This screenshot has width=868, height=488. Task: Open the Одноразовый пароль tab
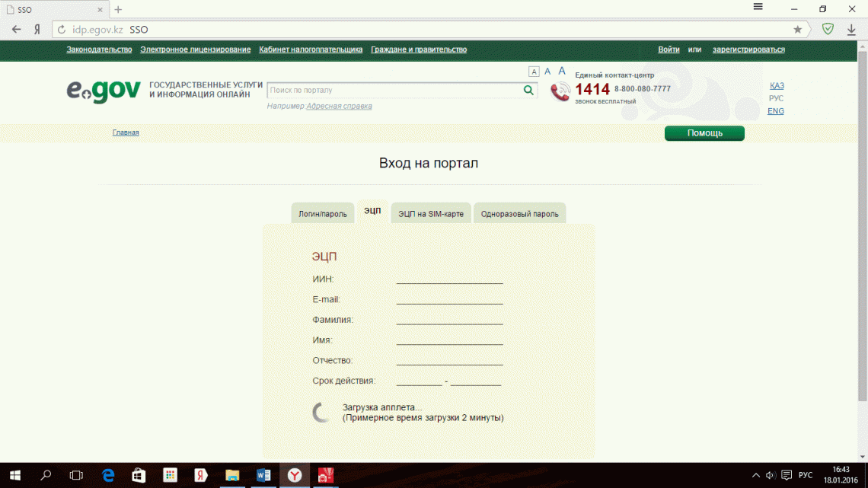[x=519, y=212]
